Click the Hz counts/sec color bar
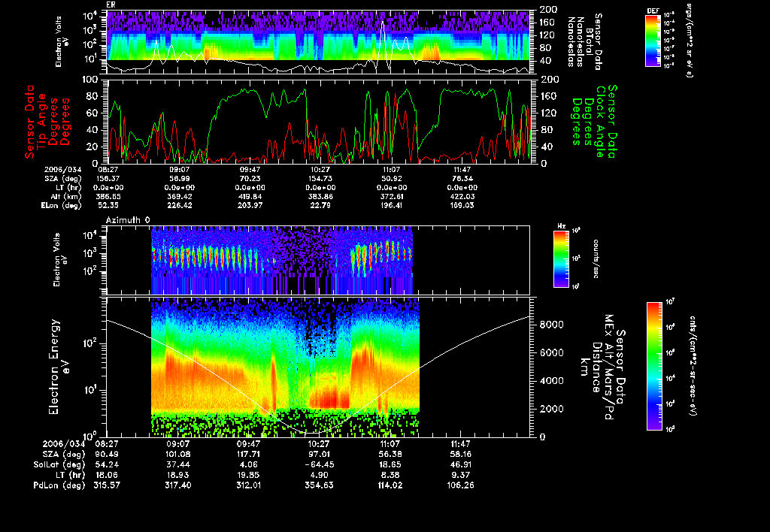The width and height of the screenshot is (770, 532). (x=561, y=258)
